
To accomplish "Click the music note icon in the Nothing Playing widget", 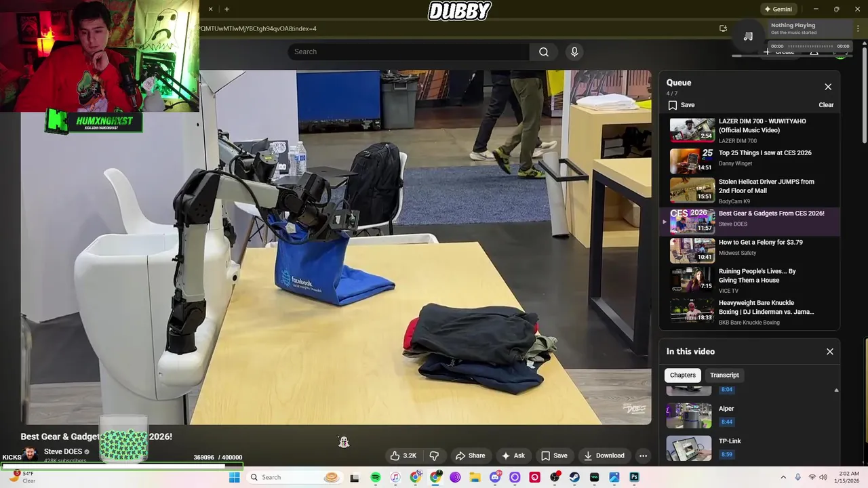I will [749, 36].
